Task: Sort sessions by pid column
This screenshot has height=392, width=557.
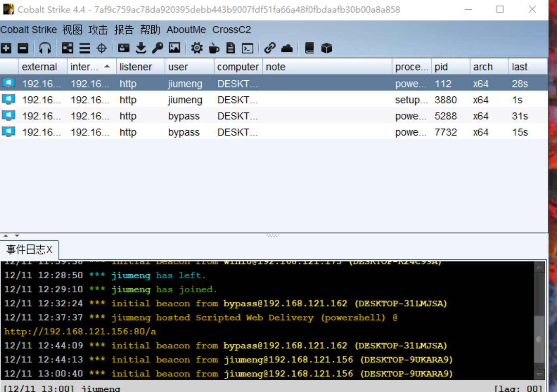Action: pos(450,67)
